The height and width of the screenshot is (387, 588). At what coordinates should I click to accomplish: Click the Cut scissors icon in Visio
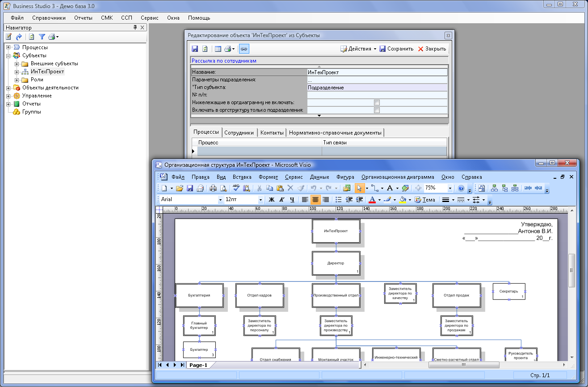click(259, 188)
